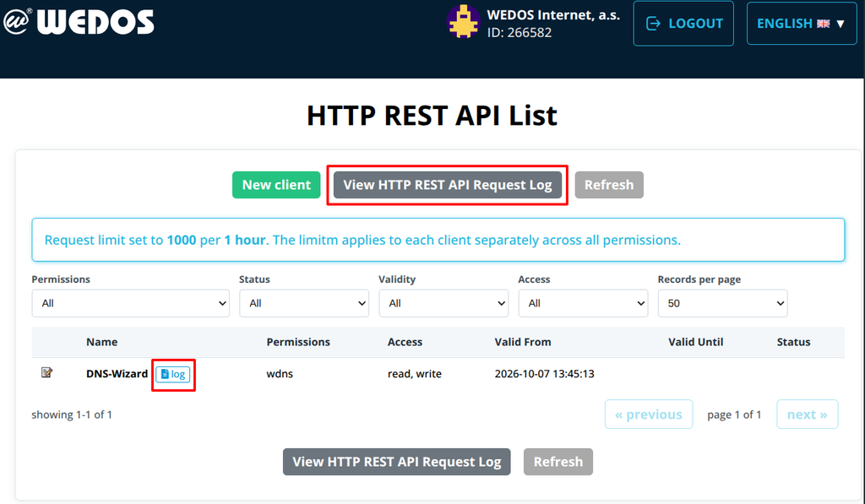Click the Permissions column header
The height and width of the screenshot is (504, 865).
(x=298, y=342)
